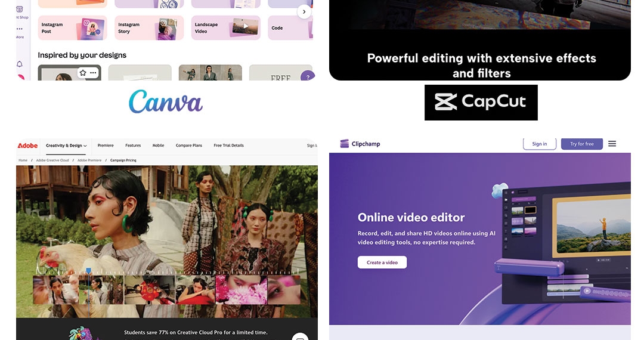Open Free Trial Details on Adobe
This screenshot has width=644, height=340.
[229, 146]
